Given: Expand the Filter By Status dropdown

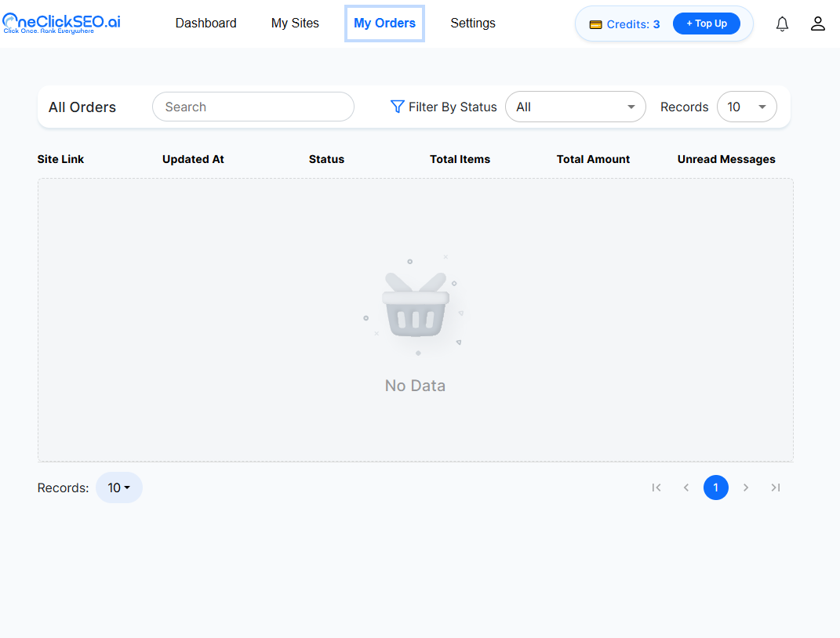Looking at the screenshot, I should (x=576, y=107).
